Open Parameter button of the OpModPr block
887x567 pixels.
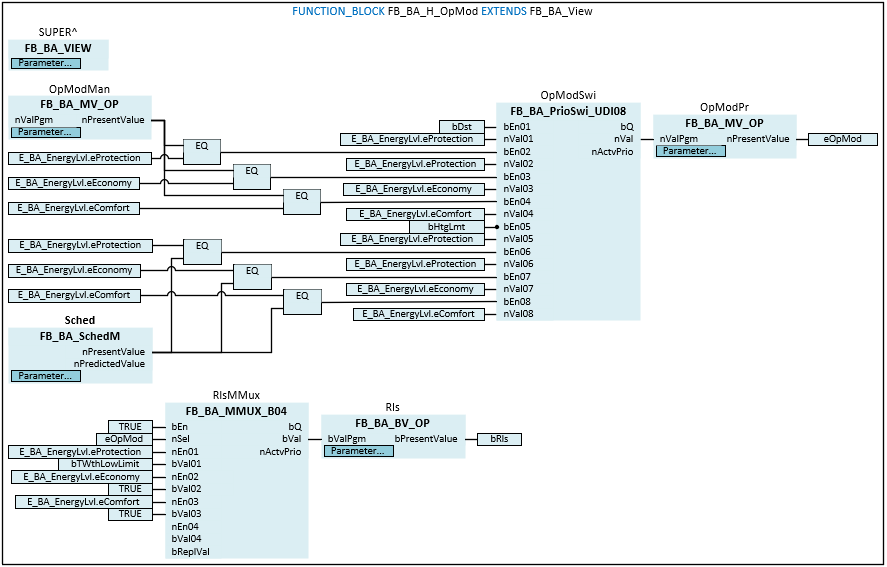pos(690,151)
